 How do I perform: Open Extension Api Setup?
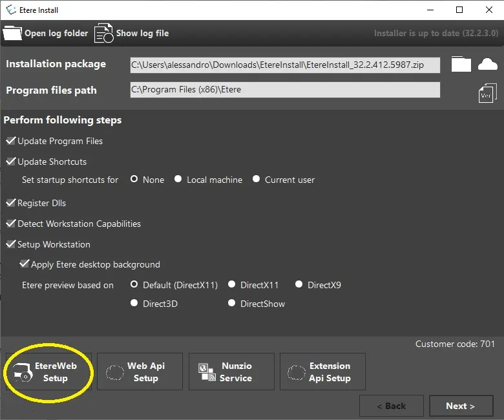(x=322, y=372)
